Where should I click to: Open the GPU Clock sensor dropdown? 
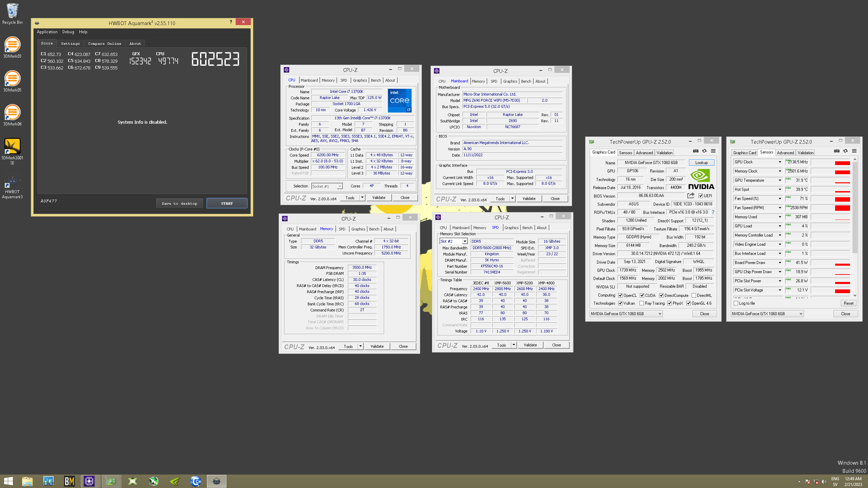[x=780, y=162]
